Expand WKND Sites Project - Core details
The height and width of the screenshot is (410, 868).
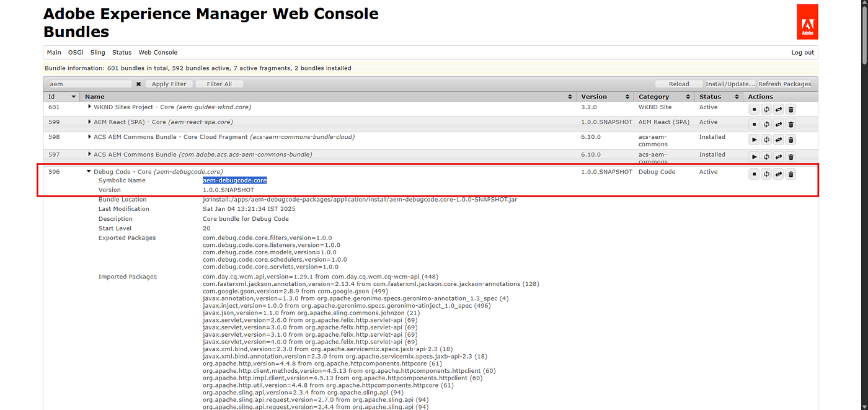coord(89,107)
